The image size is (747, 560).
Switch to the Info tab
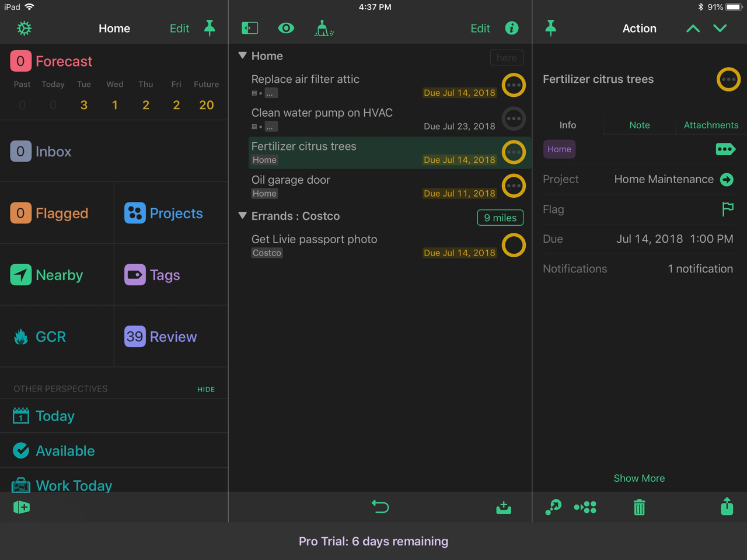[568, 125]
